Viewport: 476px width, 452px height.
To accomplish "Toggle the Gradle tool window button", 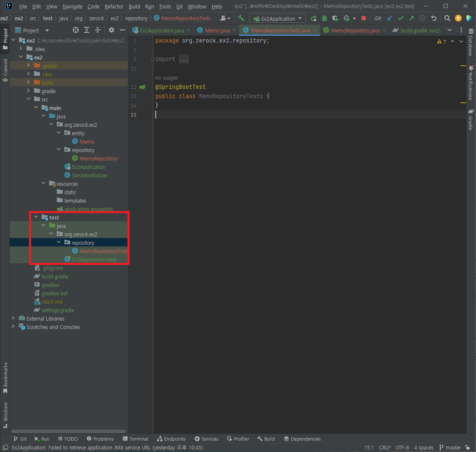I will (471, 119).
